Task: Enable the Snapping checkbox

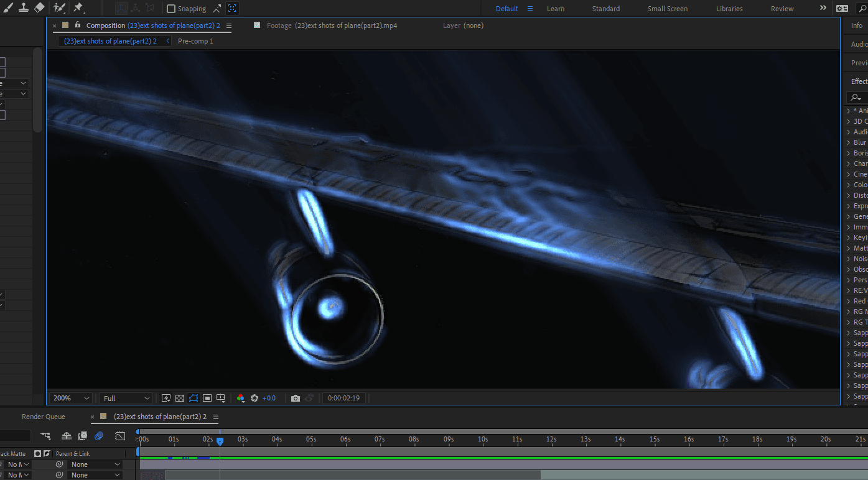Action: pyautogui.click(x=171, y=9)
